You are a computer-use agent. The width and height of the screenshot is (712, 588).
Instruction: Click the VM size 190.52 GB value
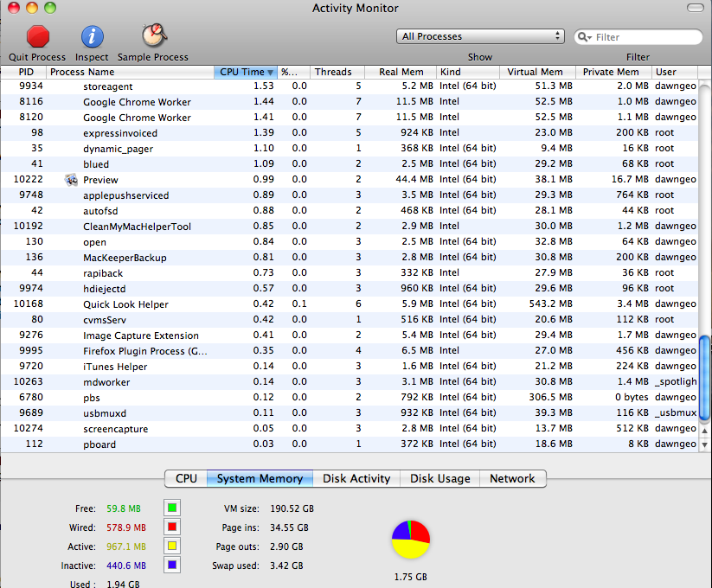(292, 508)
